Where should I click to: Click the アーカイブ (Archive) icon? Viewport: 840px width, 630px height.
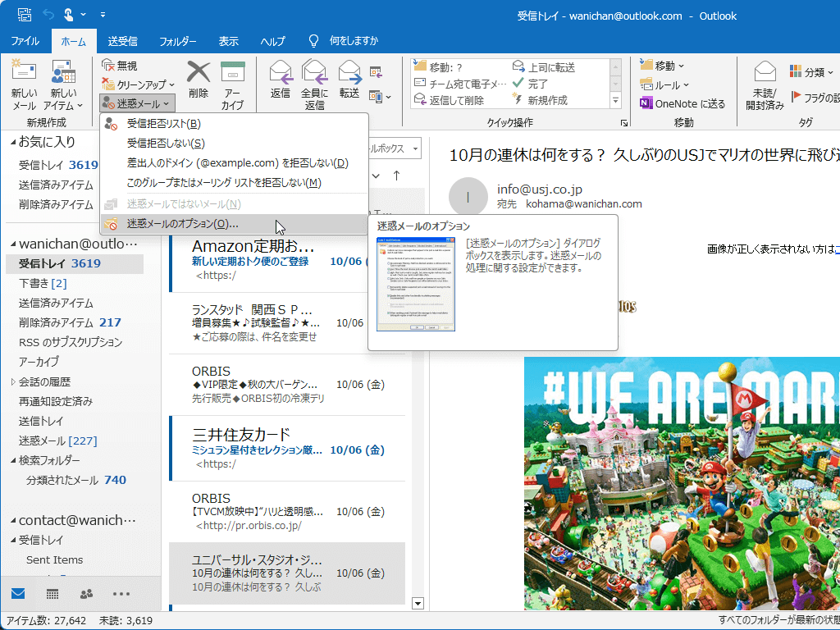232,72
